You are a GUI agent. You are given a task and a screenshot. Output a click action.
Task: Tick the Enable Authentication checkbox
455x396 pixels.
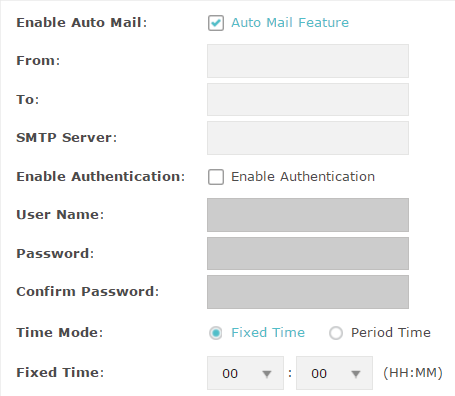coord(216,177)
